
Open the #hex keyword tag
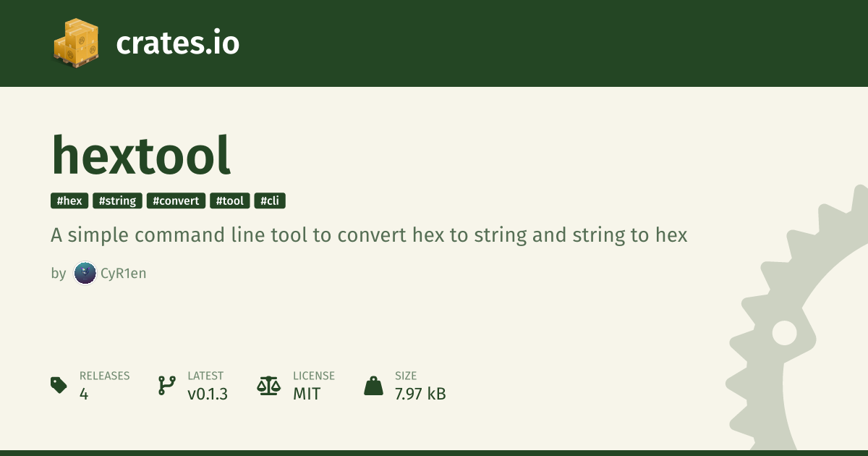click(x=69, y=200)
